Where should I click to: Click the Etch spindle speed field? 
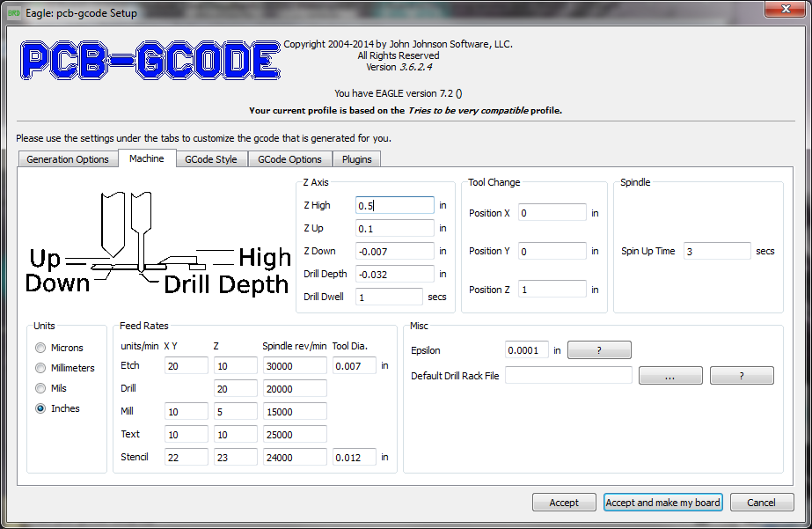(295, 366)
